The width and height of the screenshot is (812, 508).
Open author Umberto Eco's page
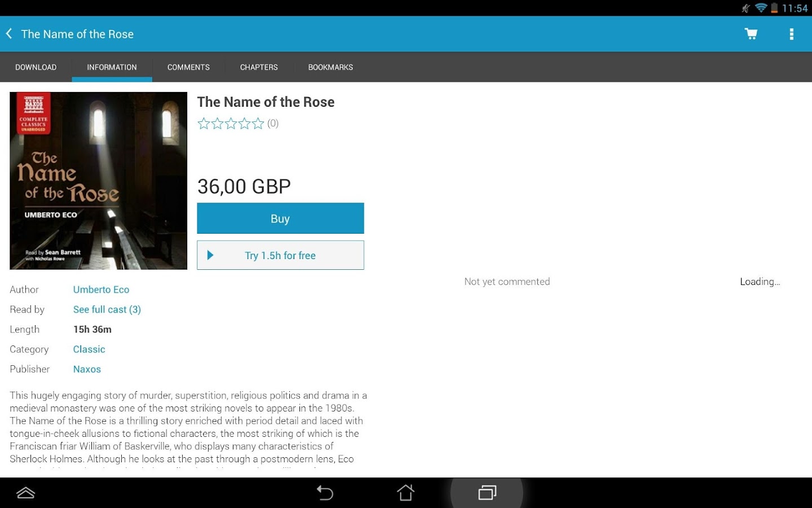(x=101, y=290)
